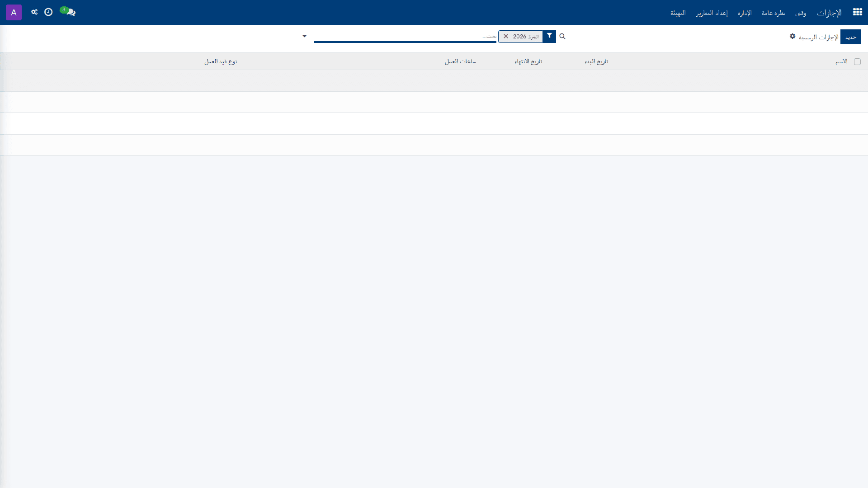Focus the search input field

point(405,36)
